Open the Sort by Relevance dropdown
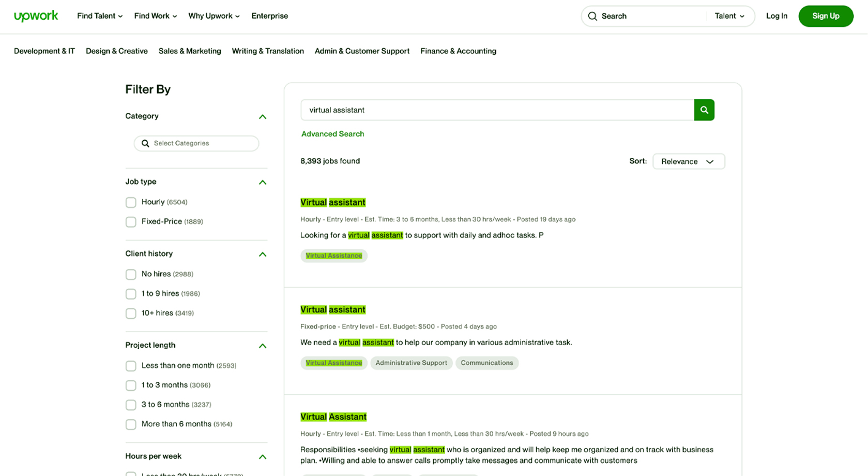 pyautogui.click(x=688, y=161)
